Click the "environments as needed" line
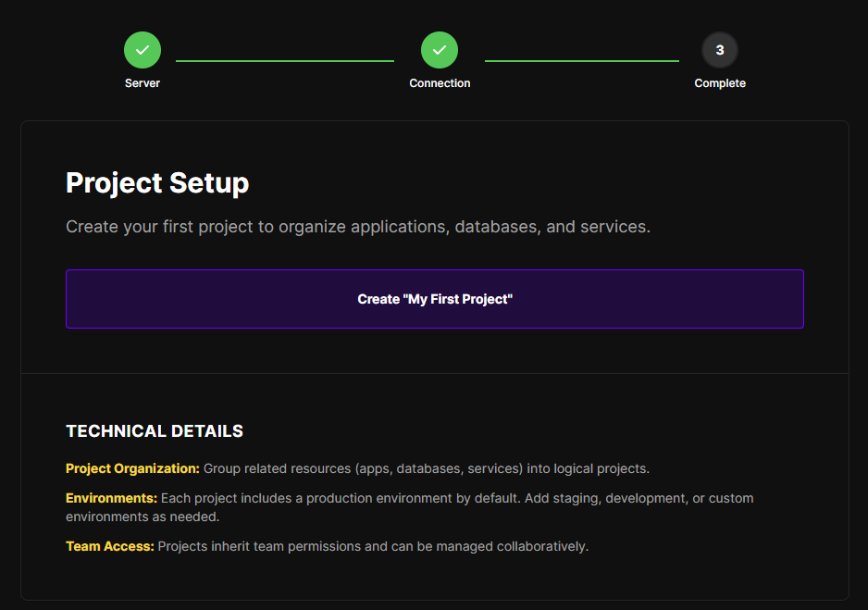 coord(143,517)
